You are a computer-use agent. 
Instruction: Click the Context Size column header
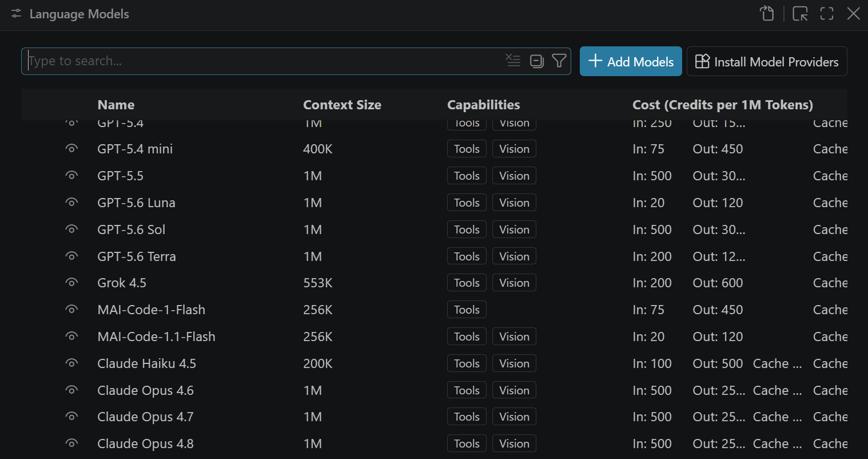[x=342, y=105]
